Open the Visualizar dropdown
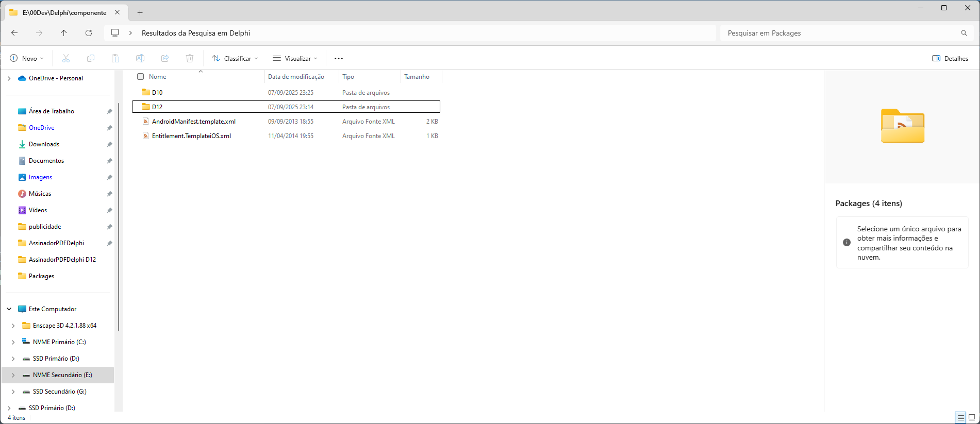The height and width of the screenshot is (424, 980). click(295, 58)
